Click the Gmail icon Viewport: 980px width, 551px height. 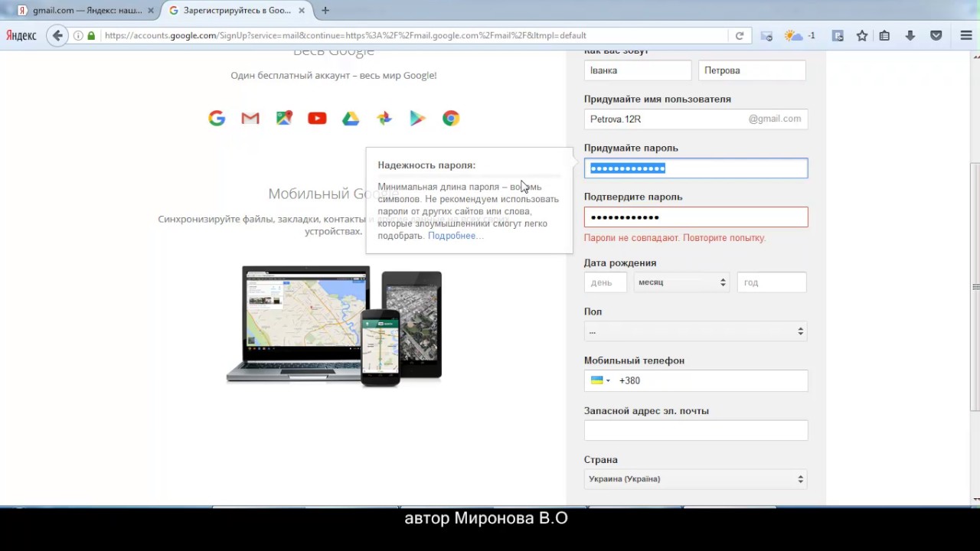[250, 118]
